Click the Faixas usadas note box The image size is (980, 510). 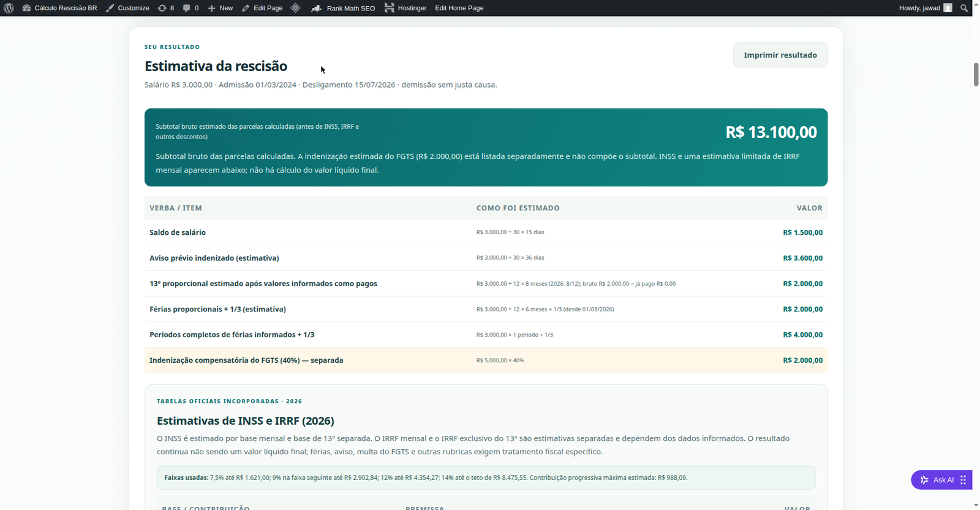click(x=486, y=478)
